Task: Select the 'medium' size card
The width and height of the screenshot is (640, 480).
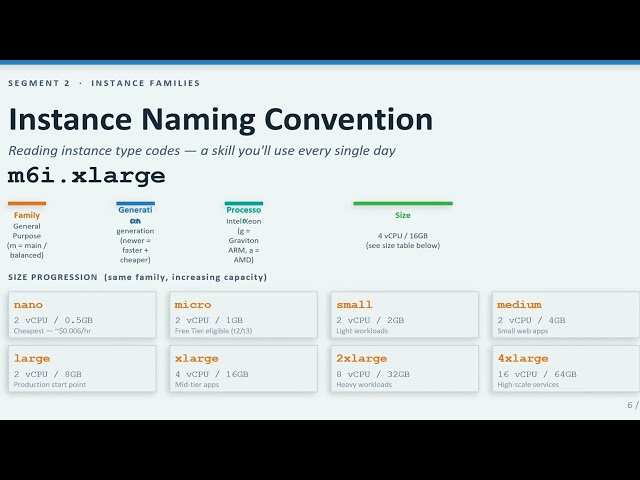Action: (566, 315)
